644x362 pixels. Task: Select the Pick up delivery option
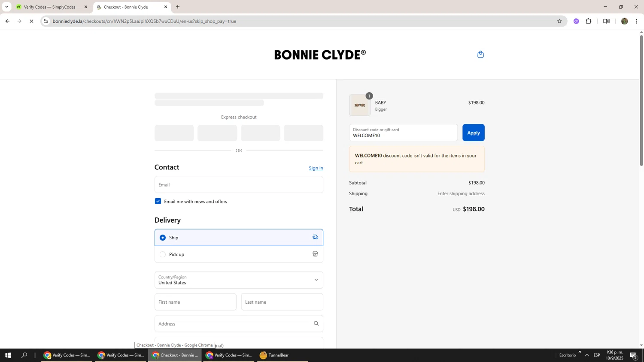point(239,254)
